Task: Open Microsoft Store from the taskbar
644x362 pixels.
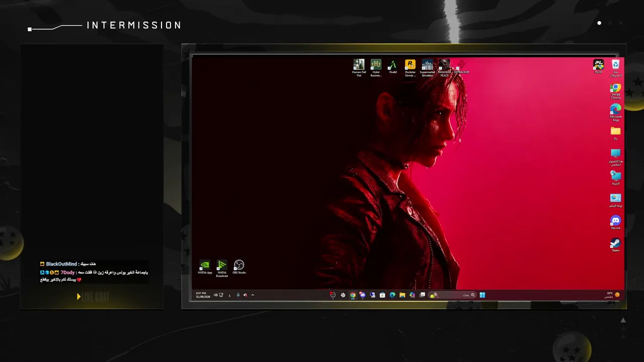Action: pyautogui.click(x=382, y=295)
